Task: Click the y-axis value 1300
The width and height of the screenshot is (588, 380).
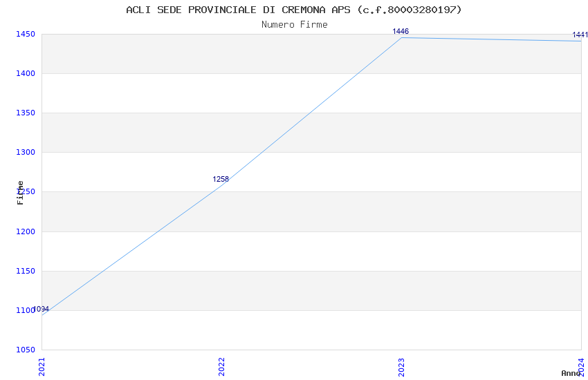Action: 26,152
